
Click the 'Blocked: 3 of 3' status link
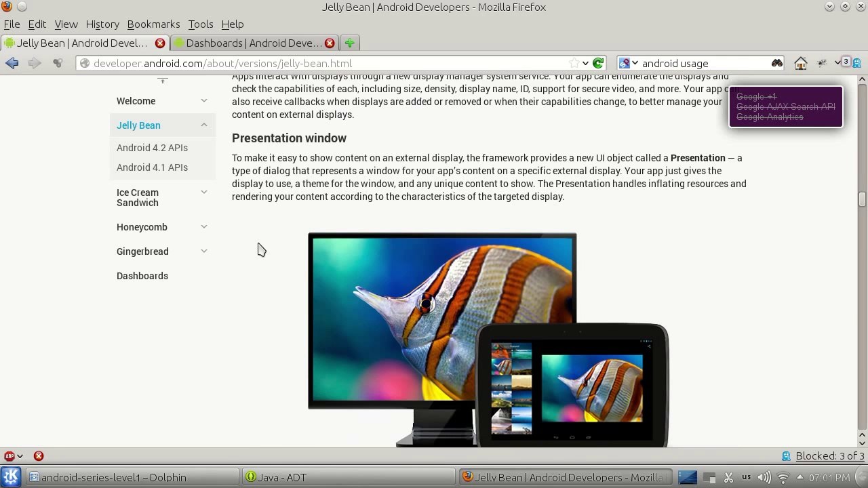(830, 456)
